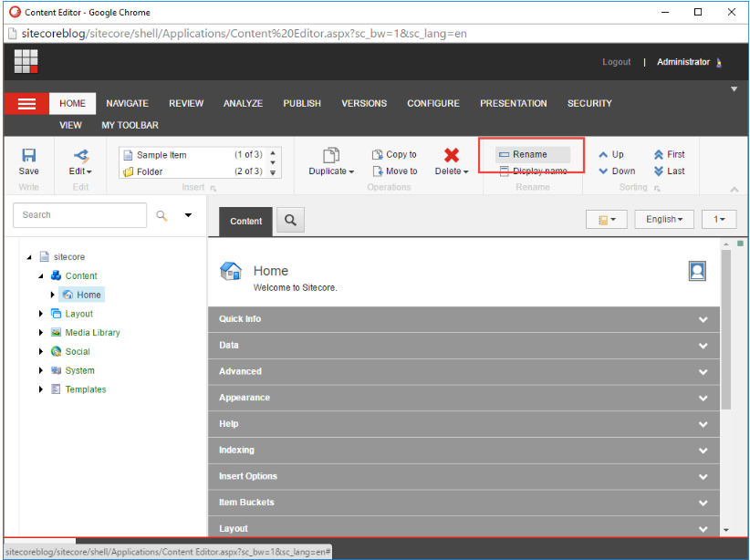Viewport: 750px width, 560px height.
Task: Switch to the ANALYZE ribbon tab
Action: [x=243, y=103]
